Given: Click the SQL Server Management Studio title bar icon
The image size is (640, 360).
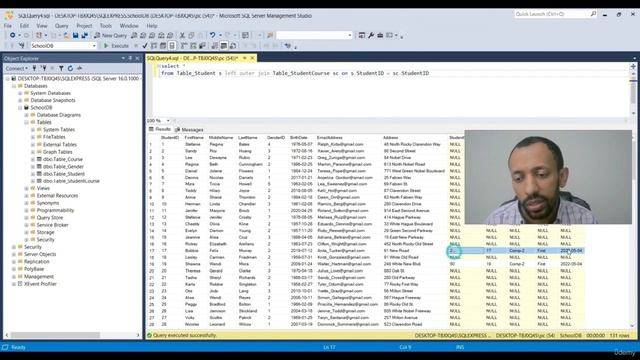Looking at the screenshot, I should pyautogui.click(x=9, y=16).
